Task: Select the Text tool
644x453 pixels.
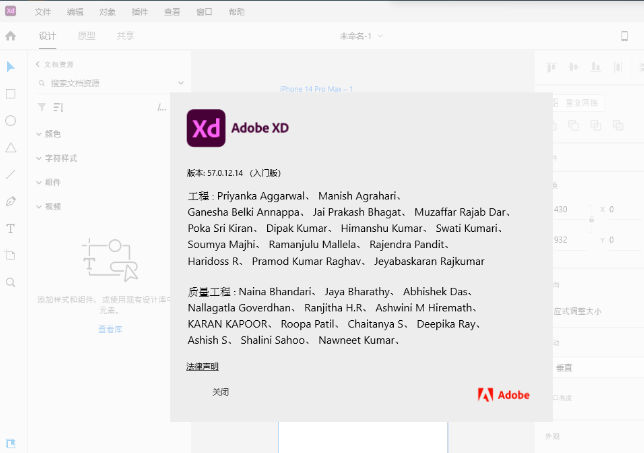Action: (x=11, y=228)
